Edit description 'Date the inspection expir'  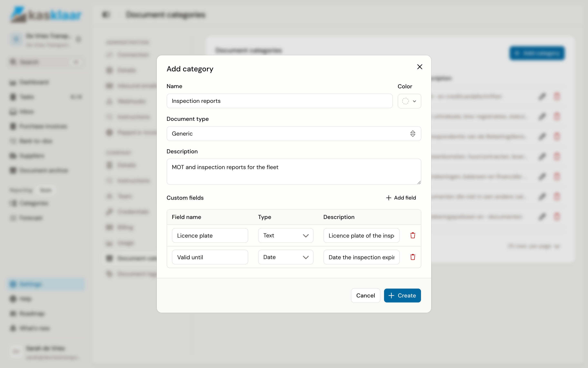(x=361, y=257)
